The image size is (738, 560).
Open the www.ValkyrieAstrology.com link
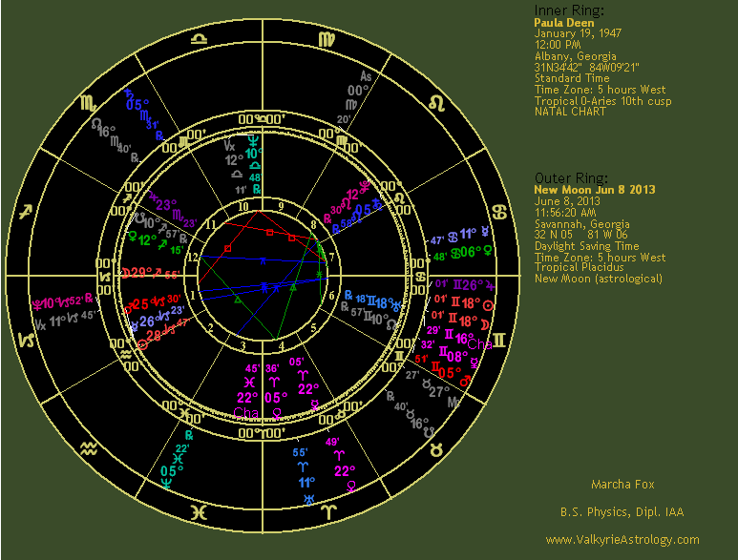pyautogui.click(x=622, y=540)
